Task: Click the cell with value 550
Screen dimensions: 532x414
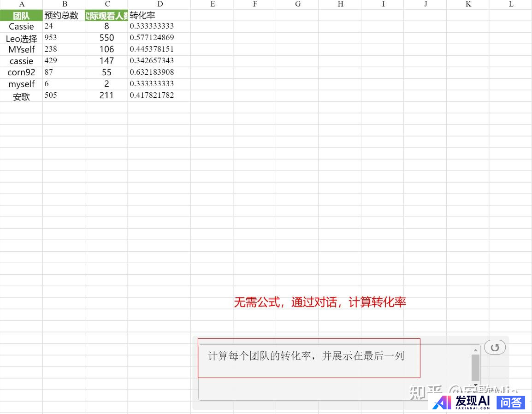Action: point(106,38)
